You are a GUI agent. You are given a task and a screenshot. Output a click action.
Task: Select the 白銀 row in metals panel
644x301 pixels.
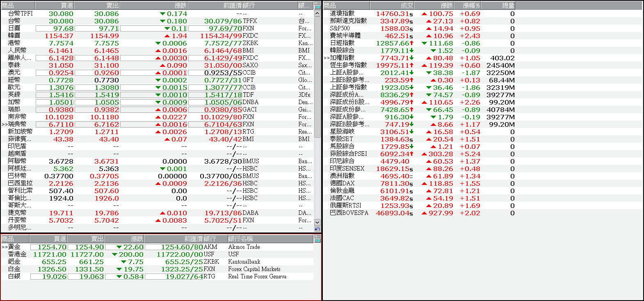tap(157, 276)
